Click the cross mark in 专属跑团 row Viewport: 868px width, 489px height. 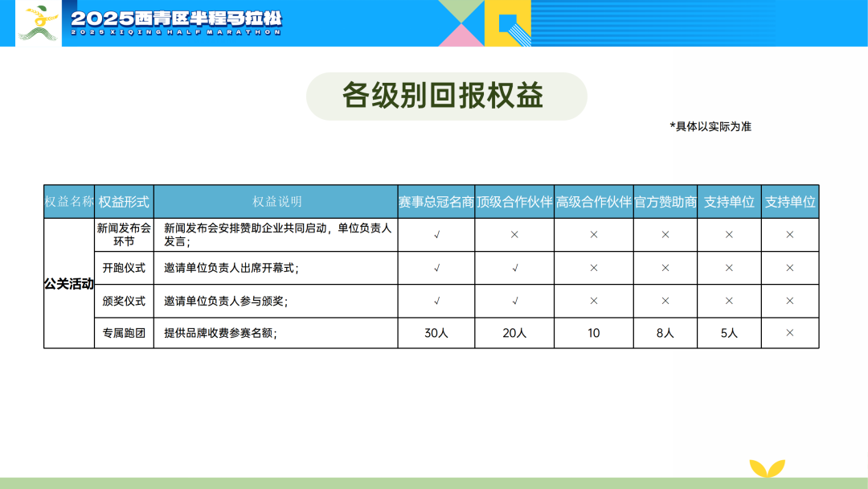[x=789, y=333]
